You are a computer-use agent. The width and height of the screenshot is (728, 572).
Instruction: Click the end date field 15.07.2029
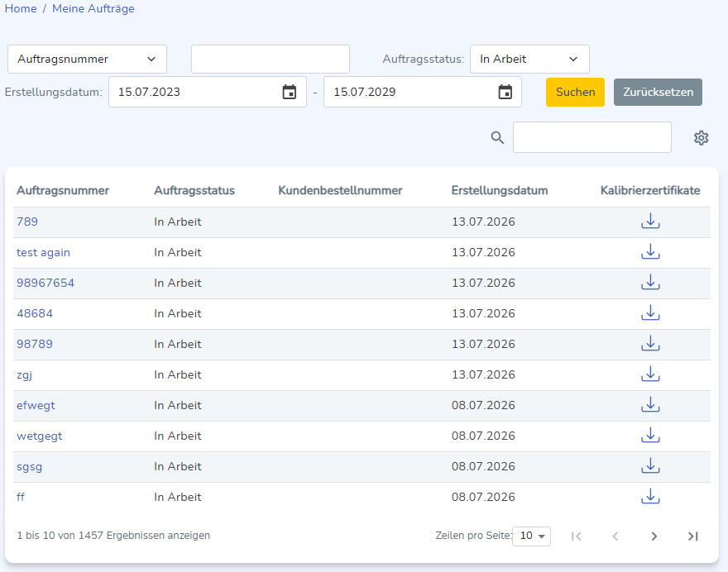[423, 92]
